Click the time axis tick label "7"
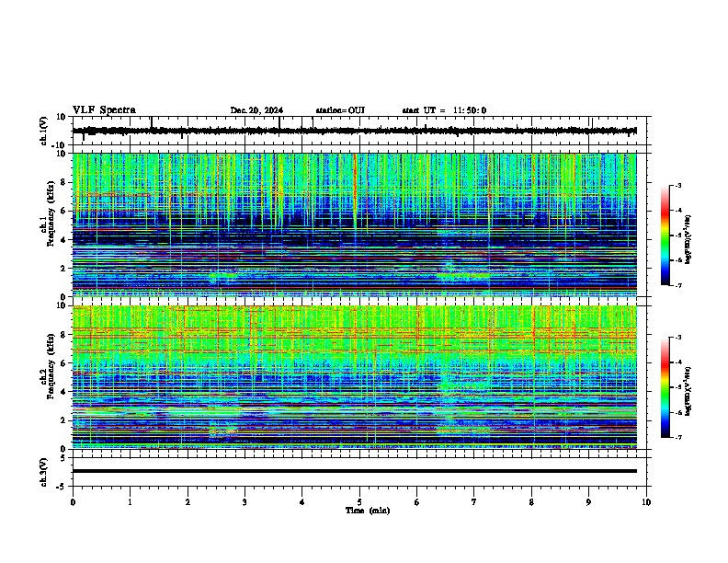 pyautogui.click(x=474, y=502)
